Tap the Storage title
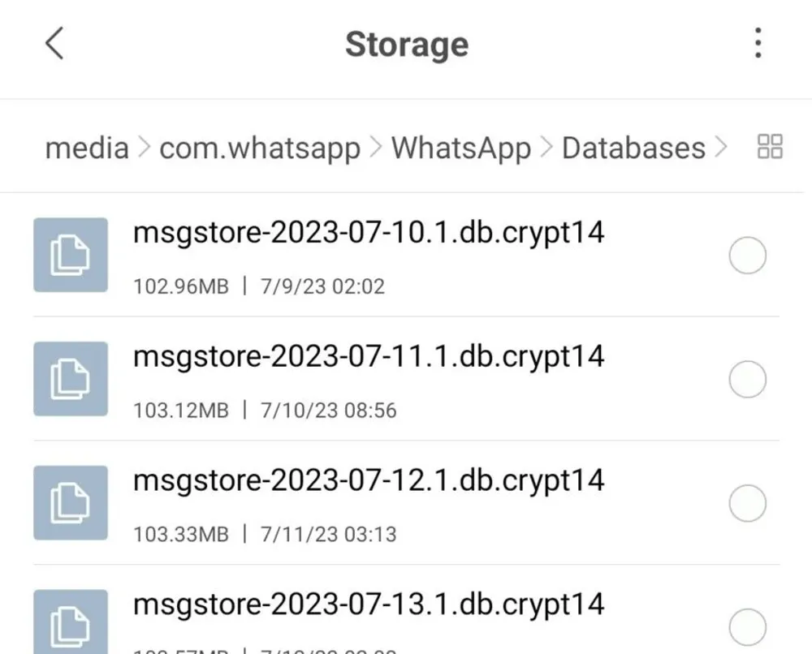The height and width of the screenshot is (654, 812). (x=406, y=45)
